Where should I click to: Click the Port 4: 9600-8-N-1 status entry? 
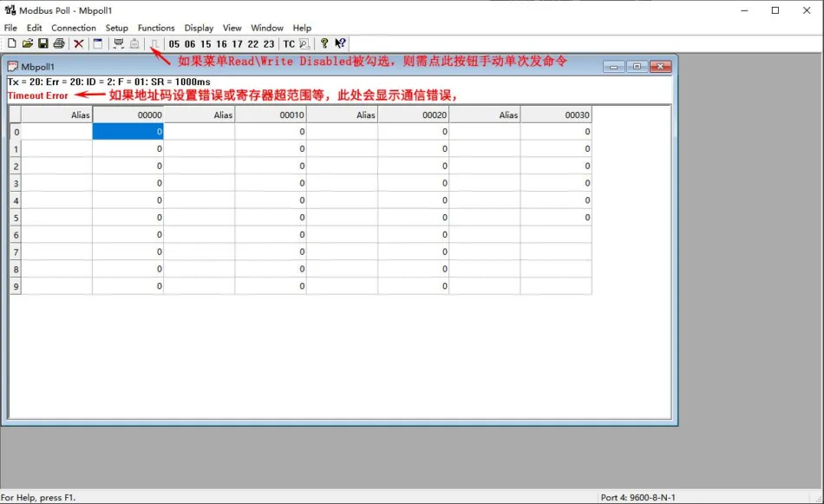coord(638,497)
